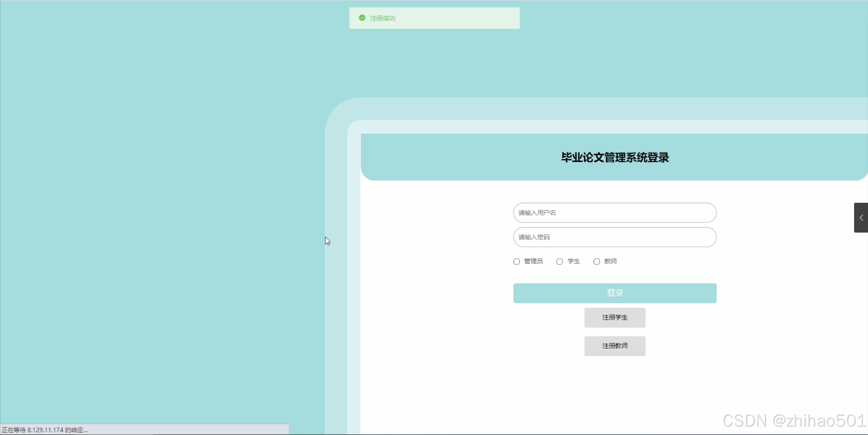Click the 学生 role label text
The width and height of the screenshot is (868, 435).
click(573, 261)
